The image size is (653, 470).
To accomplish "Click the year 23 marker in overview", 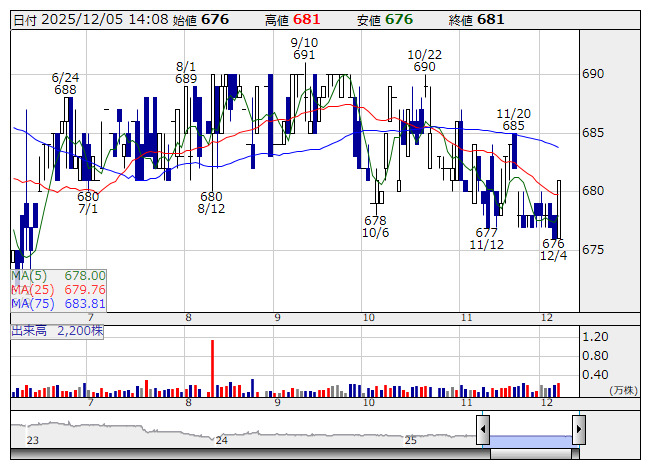I will [32, 440].
